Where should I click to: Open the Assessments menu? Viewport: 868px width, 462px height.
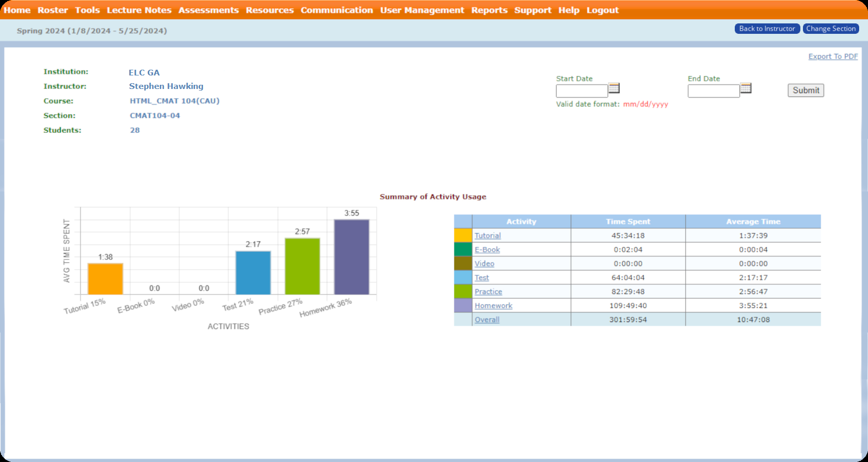pyautogui.click(x=208, y=10)
